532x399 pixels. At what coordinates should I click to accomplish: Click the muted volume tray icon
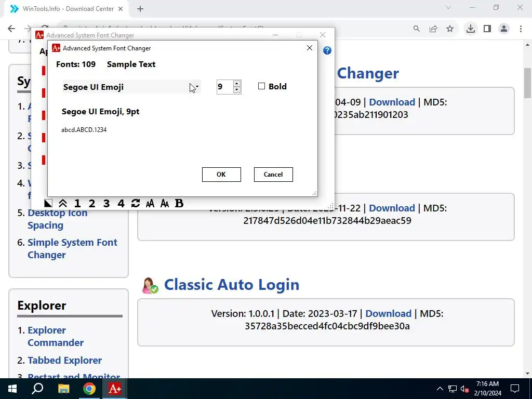[465, 389]
